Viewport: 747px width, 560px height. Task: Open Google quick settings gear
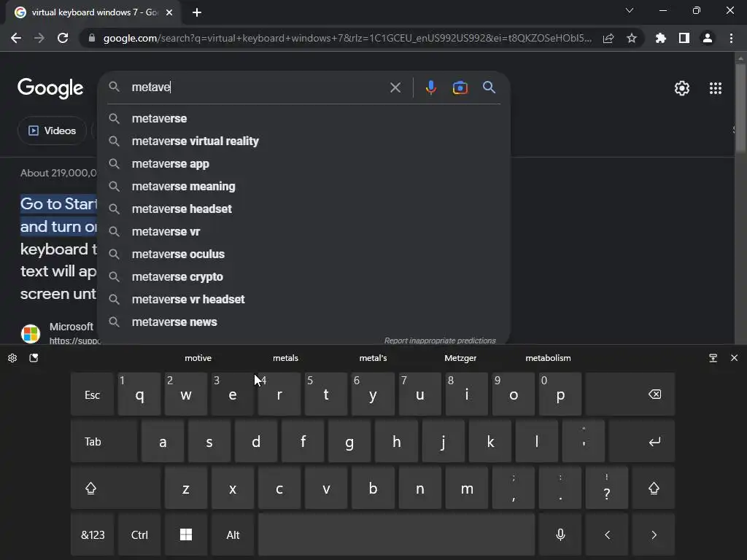(x=682, y=88)
